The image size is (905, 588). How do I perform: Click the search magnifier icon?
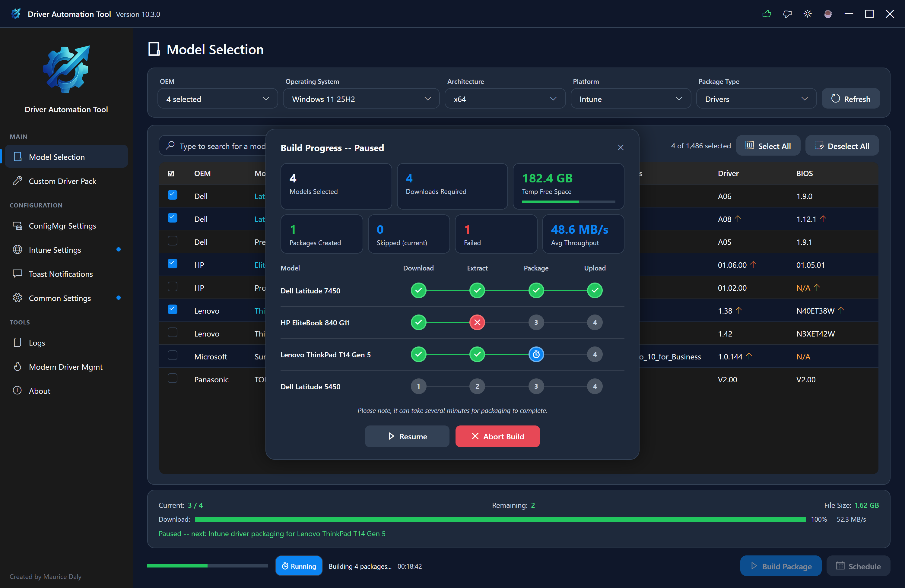point(170,146)
